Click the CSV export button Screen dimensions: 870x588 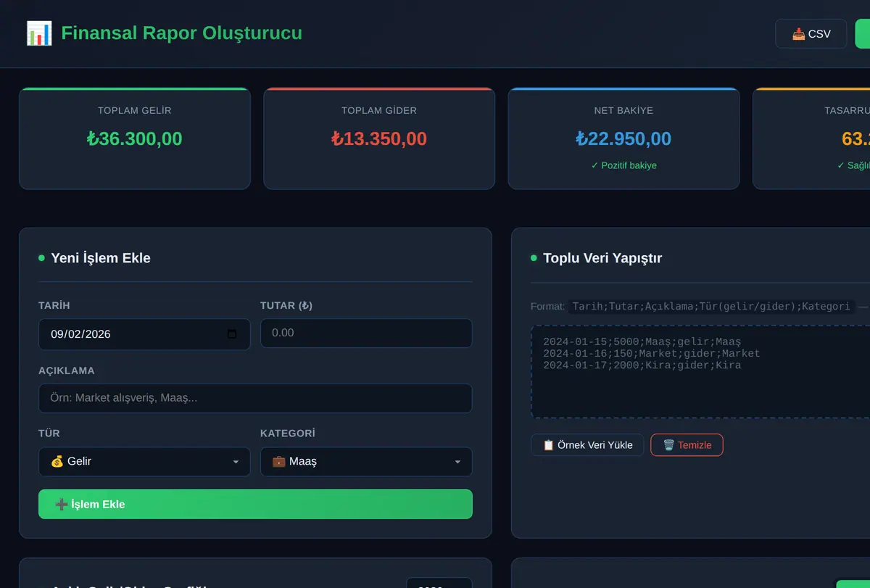(x=811, y=34)
